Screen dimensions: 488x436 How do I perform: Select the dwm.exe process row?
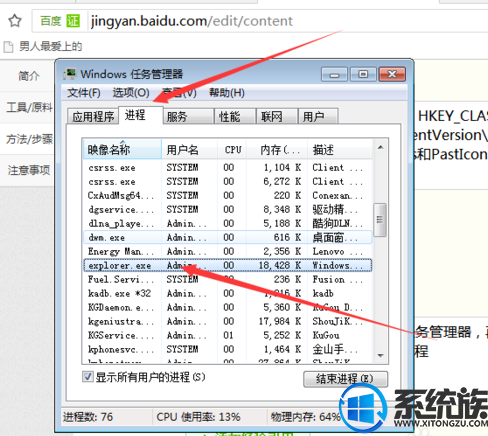click(228, 237)
